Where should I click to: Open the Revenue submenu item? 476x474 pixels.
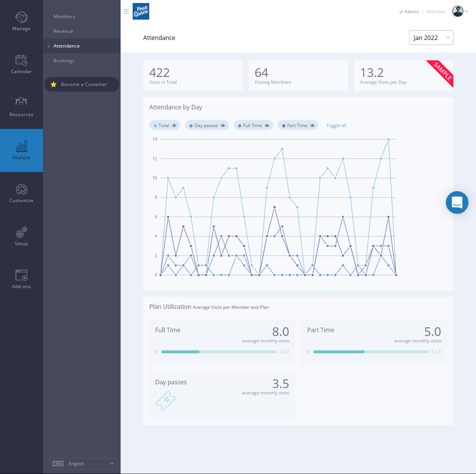click(x=63, y=31)
